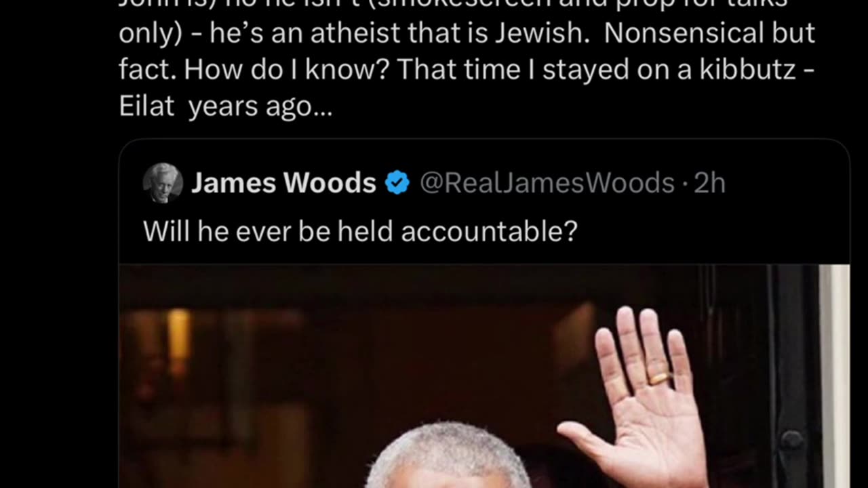The image size is (868, 488).
Task: Click the "Nonsensical but" text
Action: 709,33
